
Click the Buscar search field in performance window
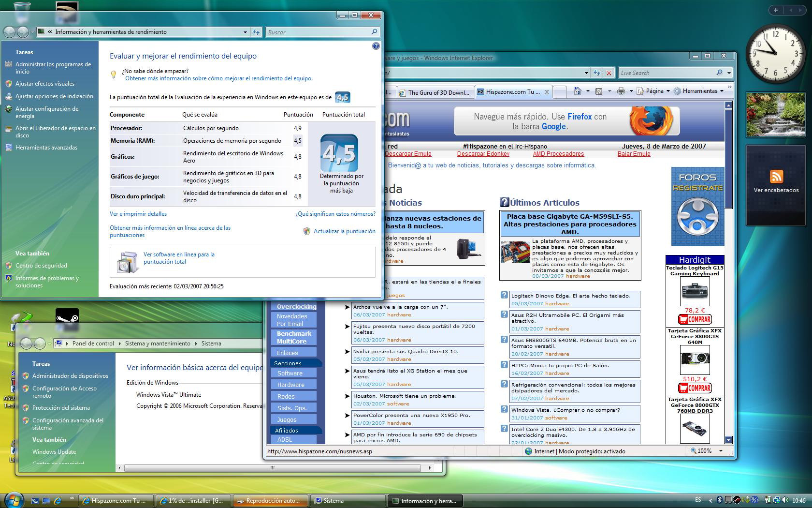319,32
